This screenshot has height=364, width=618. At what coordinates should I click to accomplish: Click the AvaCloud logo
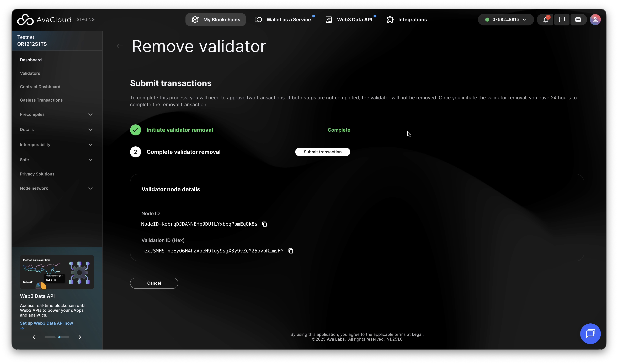[44, 20]
